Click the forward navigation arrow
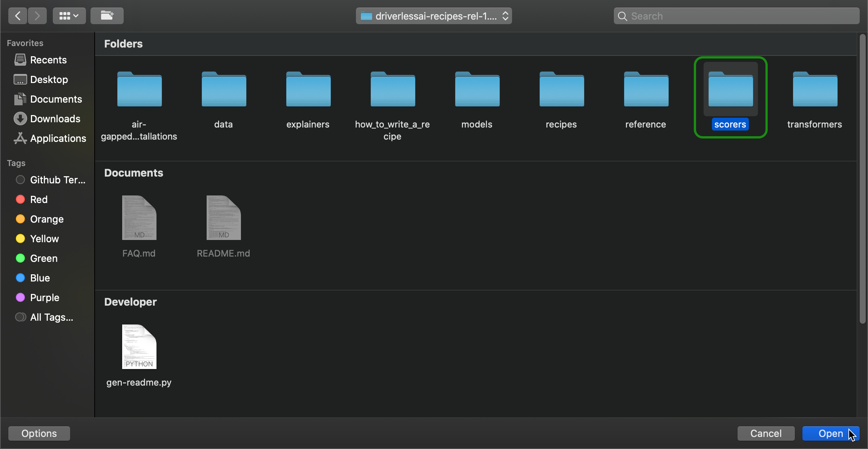Viewport: 868px width, 449px height. 36,15
